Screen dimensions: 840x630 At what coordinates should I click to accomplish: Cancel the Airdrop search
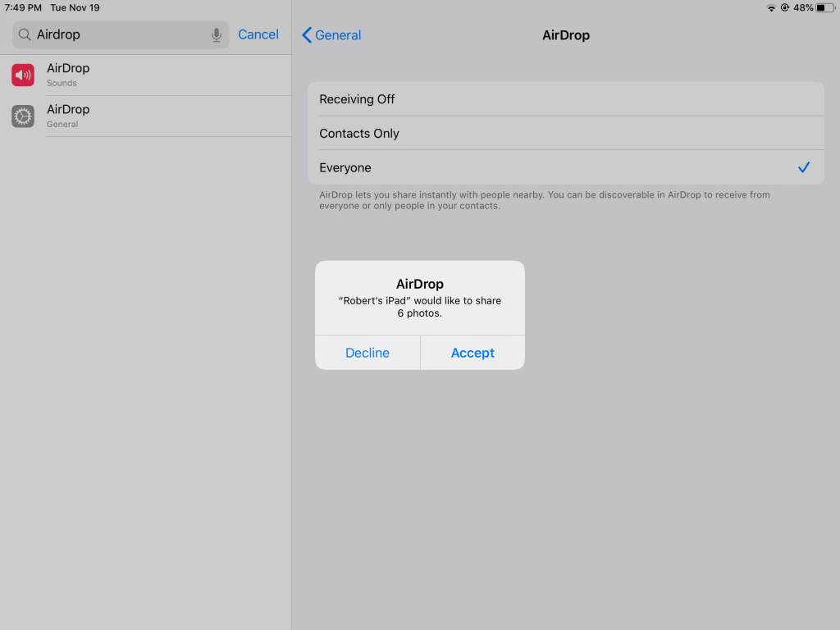tap(258, 34)
